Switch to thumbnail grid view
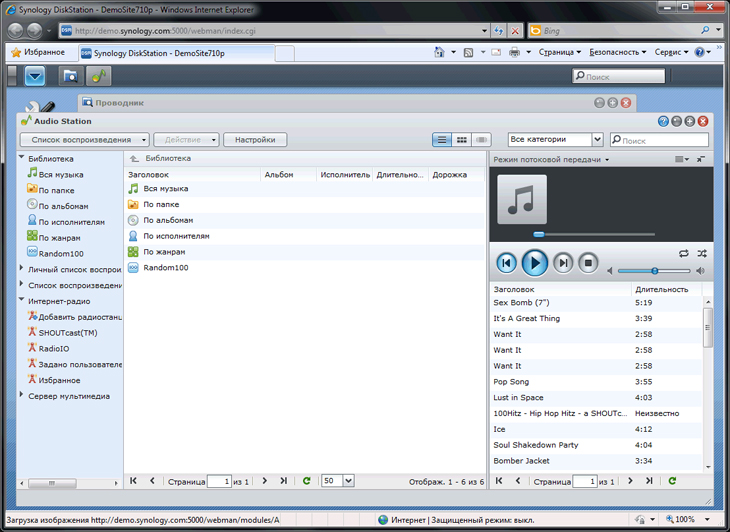 coord(461,140)
